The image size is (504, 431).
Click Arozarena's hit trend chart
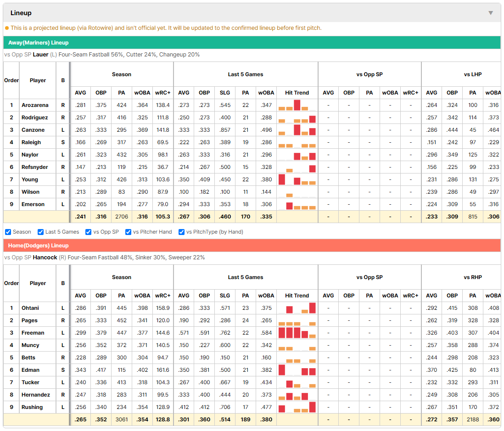(297, 105)
